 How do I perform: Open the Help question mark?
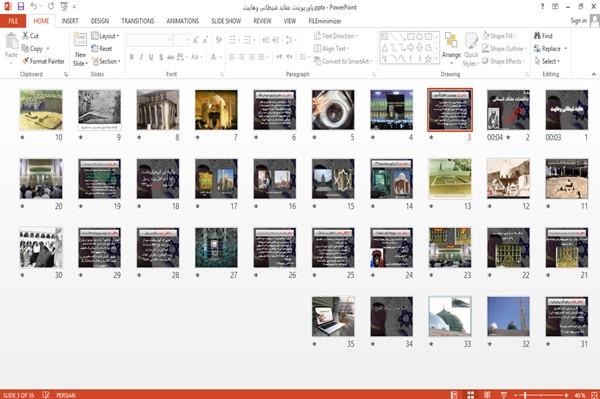[542, 7]
